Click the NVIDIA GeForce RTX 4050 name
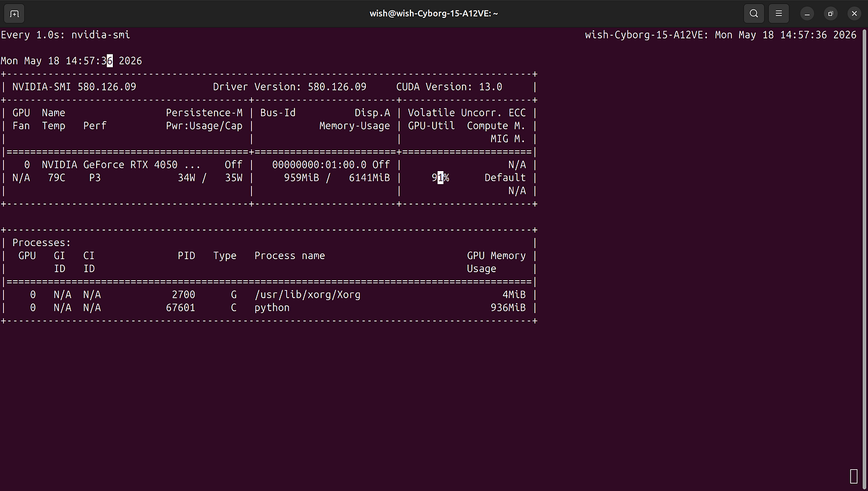This screenshot has height=491, width=868. pos(121,165)
